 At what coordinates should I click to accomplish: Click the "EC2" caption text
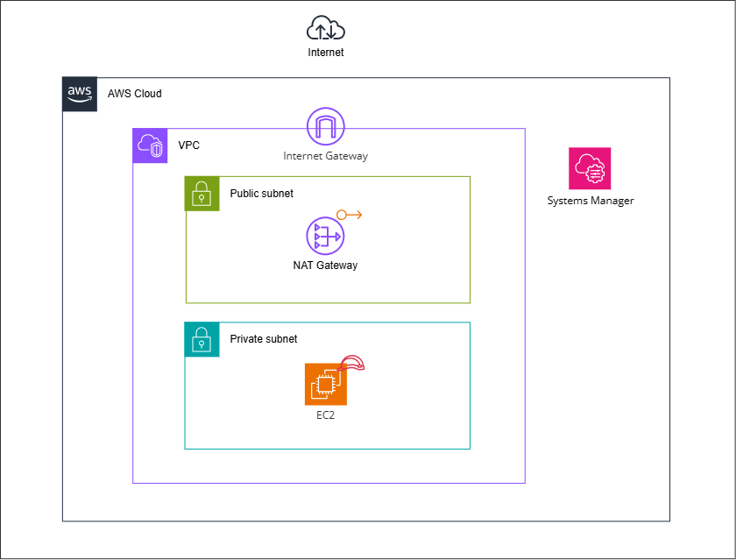point(325,416)
